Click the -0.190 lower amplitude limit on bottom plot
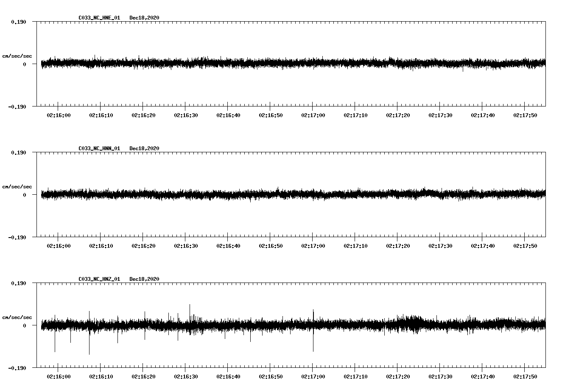 pos(17,368)
